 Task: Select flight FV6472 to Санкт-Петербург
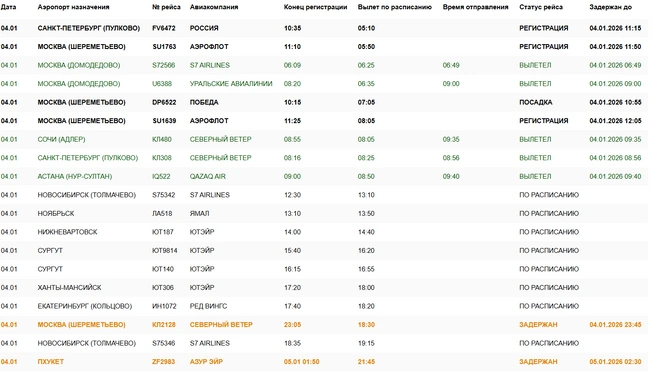(x=324, y=28)
